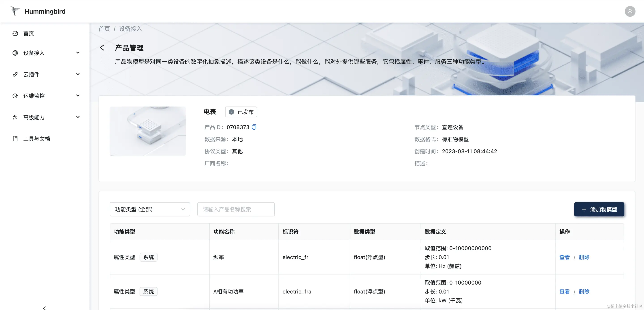View the 频率 property row
Image resolution: width=644 pixels, height=310 pixels.
click(x=565, y=257)
